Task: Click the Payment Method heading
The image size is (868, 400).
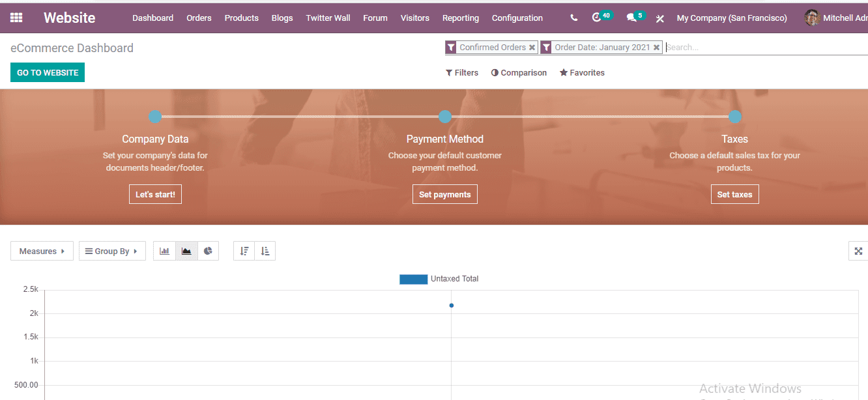Action: 445,139
